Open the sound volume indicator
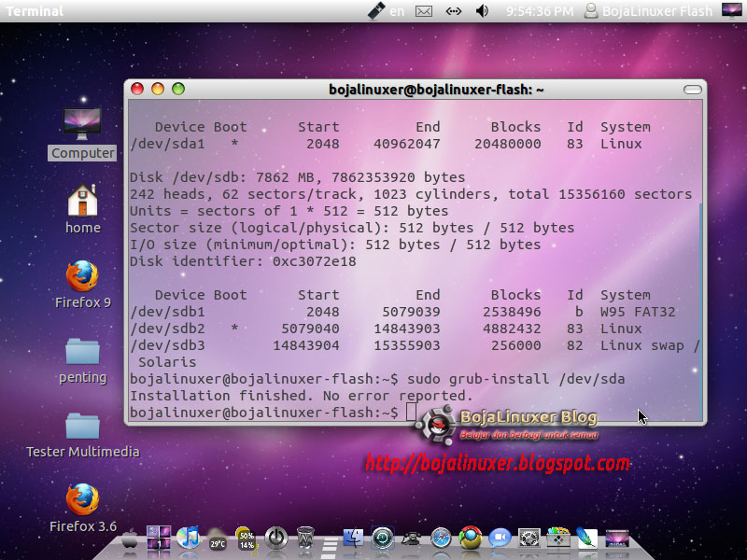747x560 pixels. (x=482, y=11)
